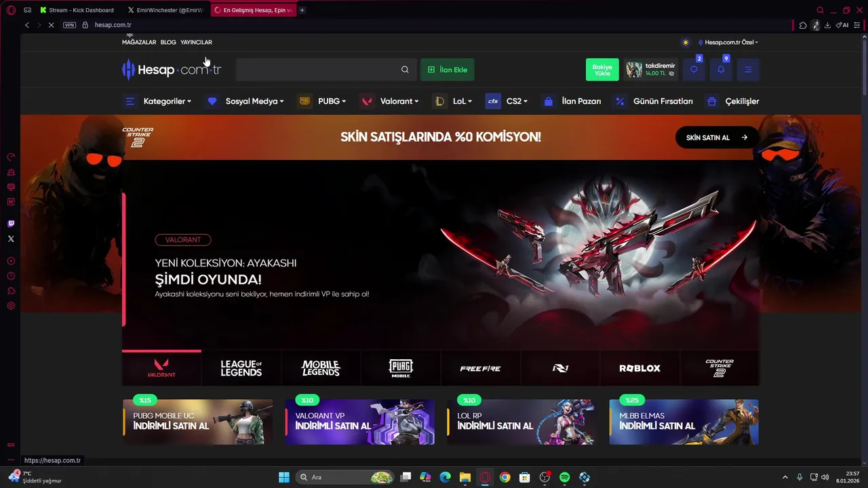Expand the Kategoriler dropdown

pyautogui.click(x=158, y=101)
